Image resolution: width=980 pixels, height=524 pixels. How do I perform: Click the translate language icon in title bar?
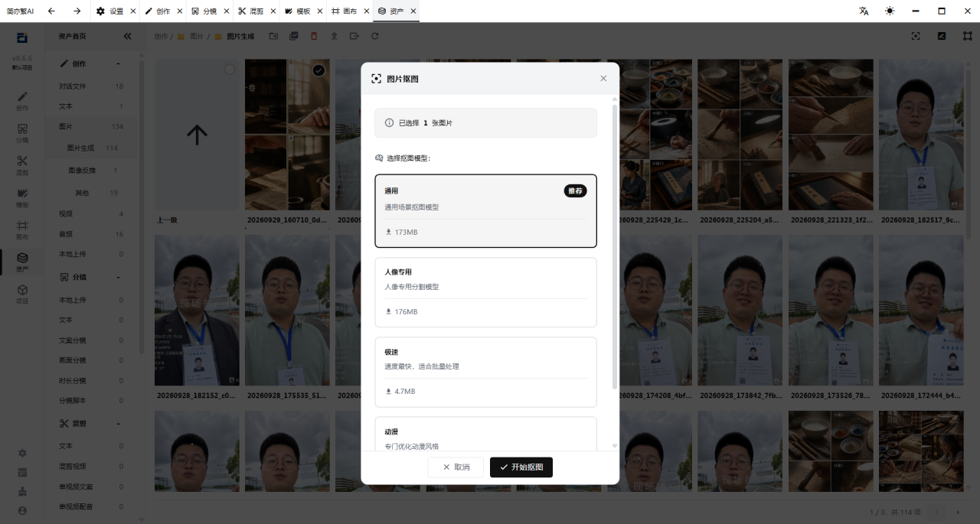point(864,11)
